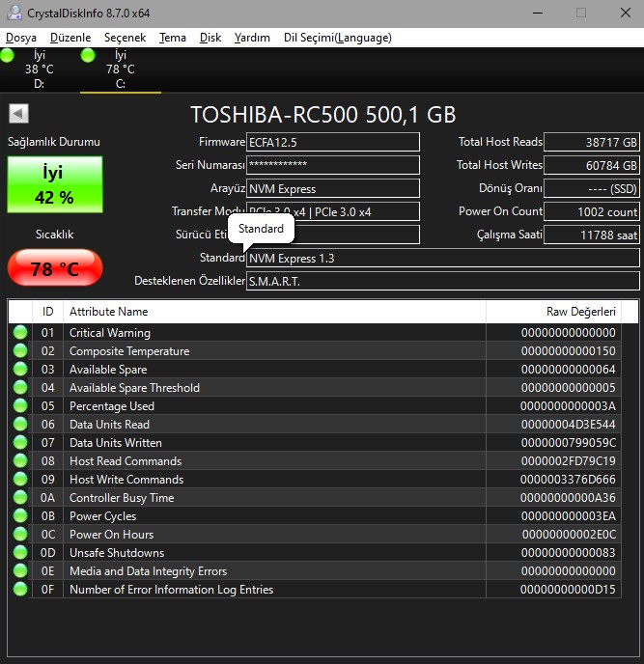Select the C: drive tab
The width and height of the screenshot is (644, 664).
point(121,69)
